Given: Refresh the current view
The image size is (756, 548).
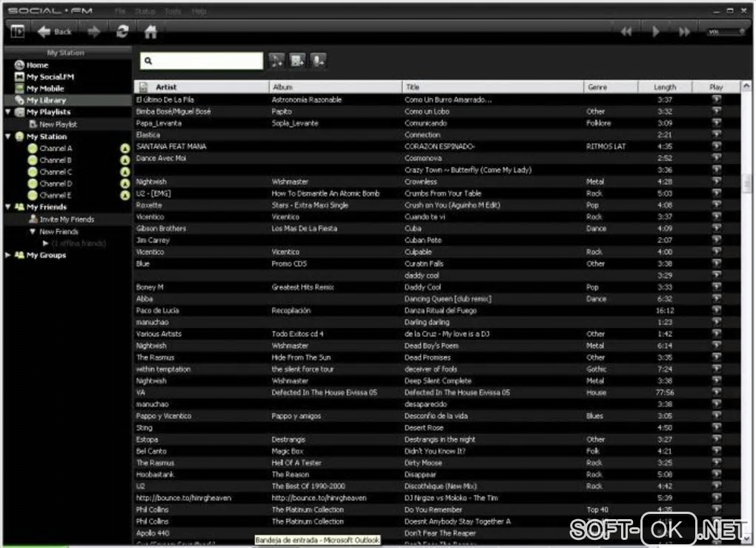Looking at the screenshot, I should coord(122,32).
